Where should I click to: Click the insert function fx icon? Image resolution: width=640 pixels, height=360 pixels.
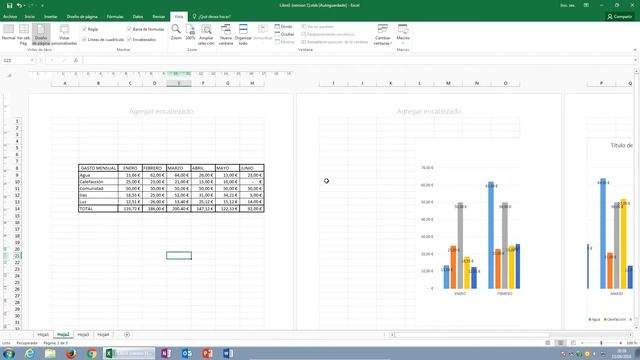(x=76, y=60)
